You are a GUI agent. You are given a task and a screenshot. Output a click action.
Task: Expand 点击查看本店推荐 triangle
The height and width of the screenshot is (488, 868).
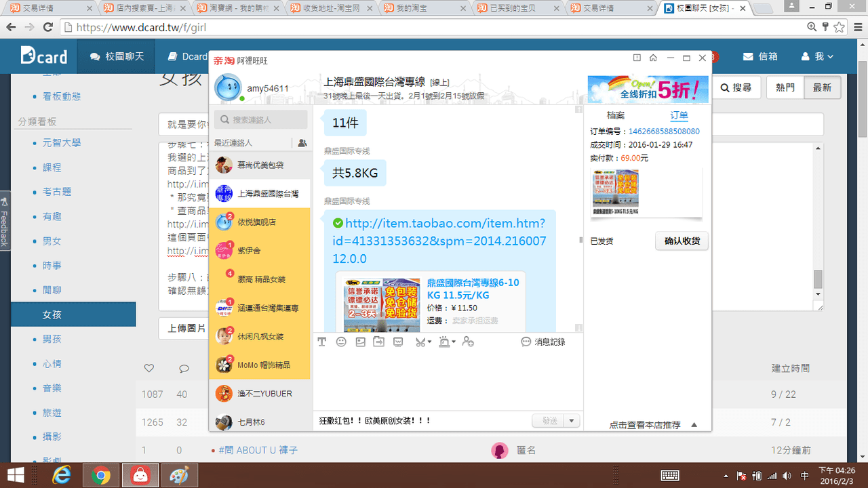pyautogui.click(x=694, y=425)
